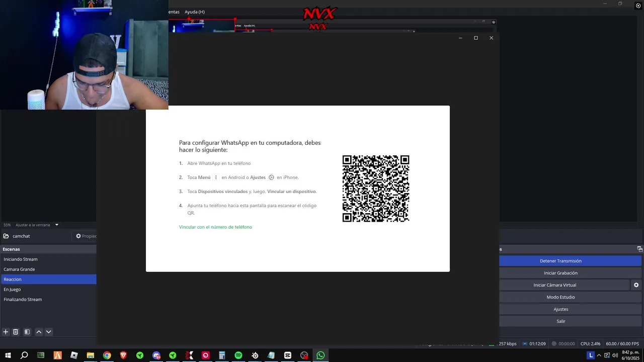
Task: Open Windows taskbar search
Action: point(24,355)
